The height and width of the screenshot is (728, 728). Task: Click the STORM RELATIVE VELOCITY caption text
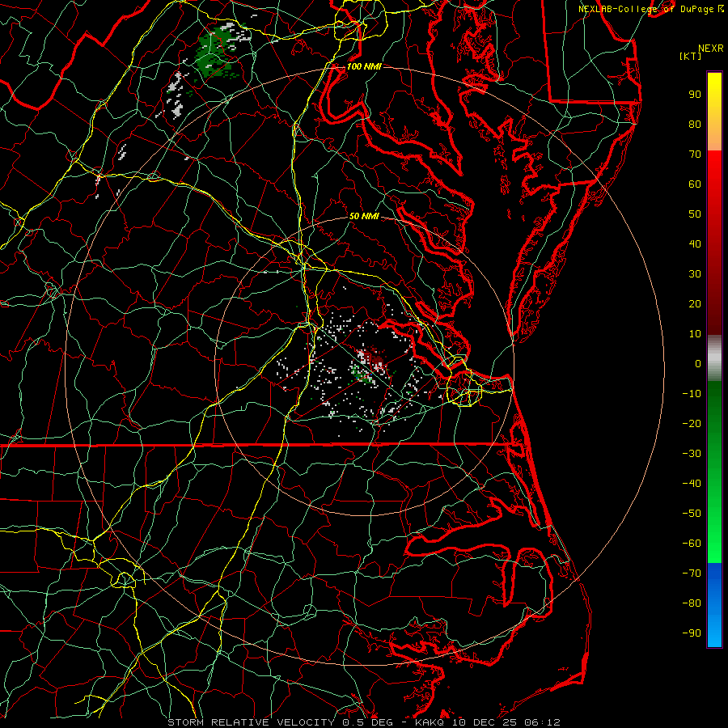(252, 722)
